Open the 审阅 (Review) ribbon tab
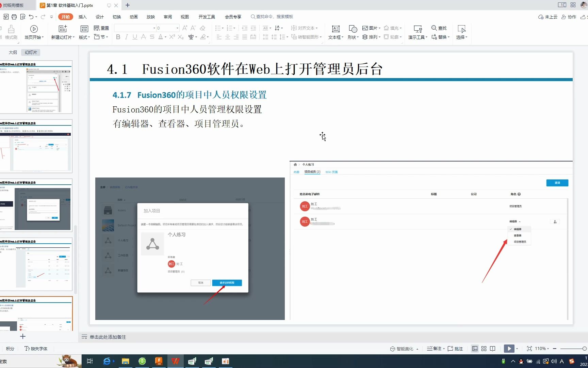The width and height of the screenshot is (588, 368). pyautogui.click(x=168, y=17)
